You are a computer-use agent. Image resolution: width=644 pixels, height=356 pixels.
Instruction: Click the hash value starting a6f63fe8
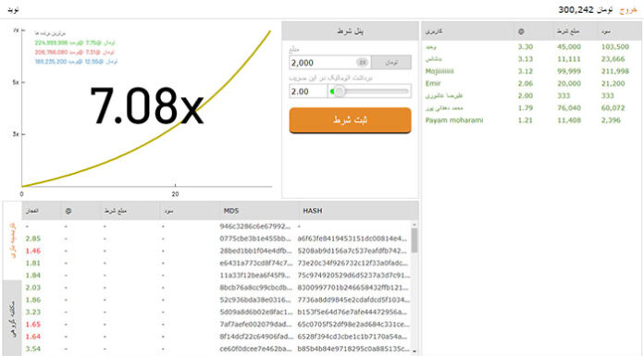pos(353,239)
